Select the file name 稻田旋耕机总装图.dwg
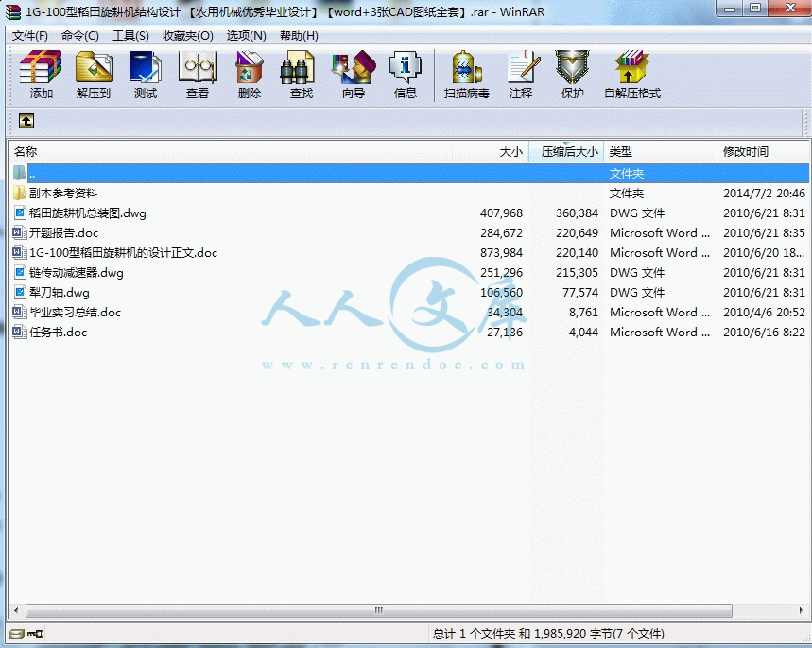812x648 pixels. (88, 213)
